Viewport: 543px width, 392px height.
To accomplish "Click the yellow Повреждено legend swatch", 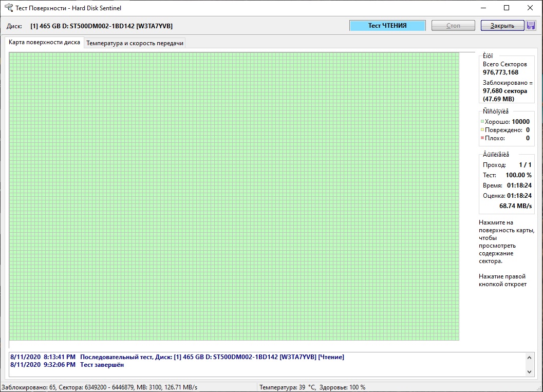I will click(482, 130).
